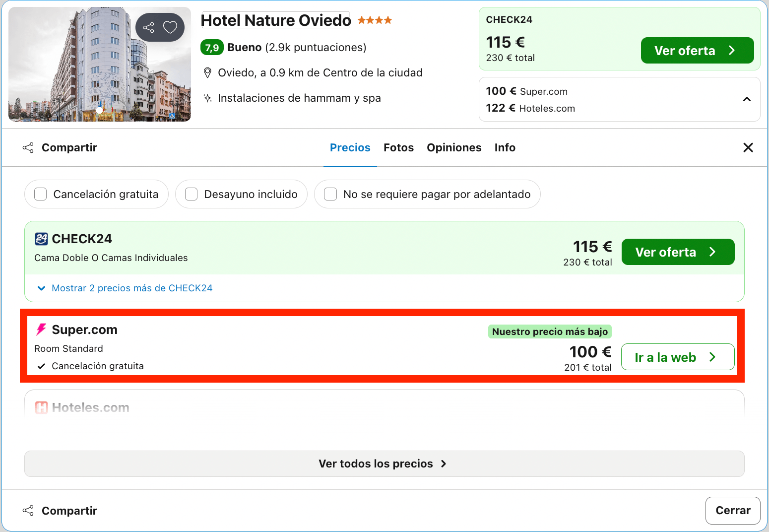Enable Cancelación gratuita filter checkbox

point(41,194)
